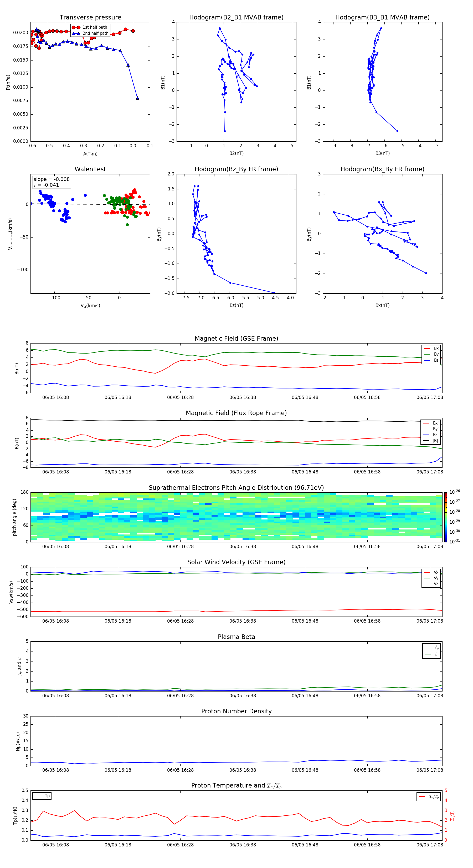Click the red 'Te/Tp' right-axis label

[x=453, y=815]
